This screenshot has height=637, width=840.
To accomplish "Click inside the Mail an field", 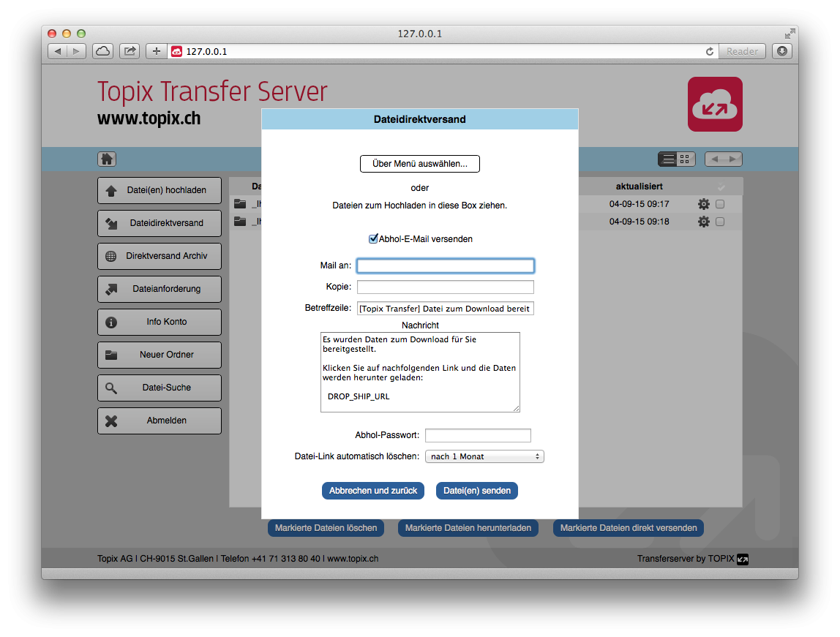I will tap(445, 265).
